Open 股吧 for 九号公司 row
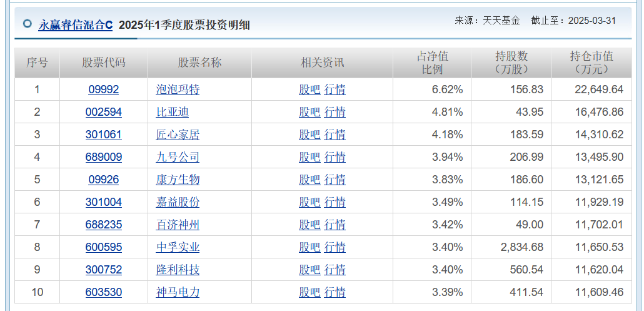Screen dimensions: 644x311 (x=309, y=157)
